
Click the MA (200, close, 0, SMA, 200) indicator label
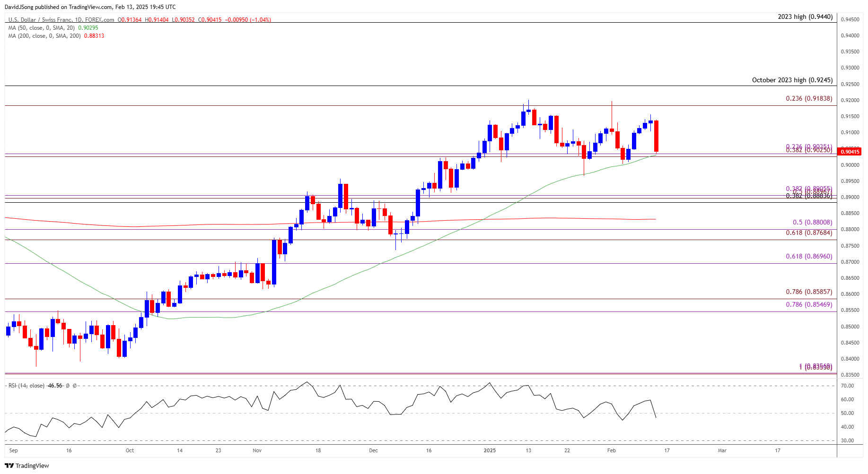point(44,36)
